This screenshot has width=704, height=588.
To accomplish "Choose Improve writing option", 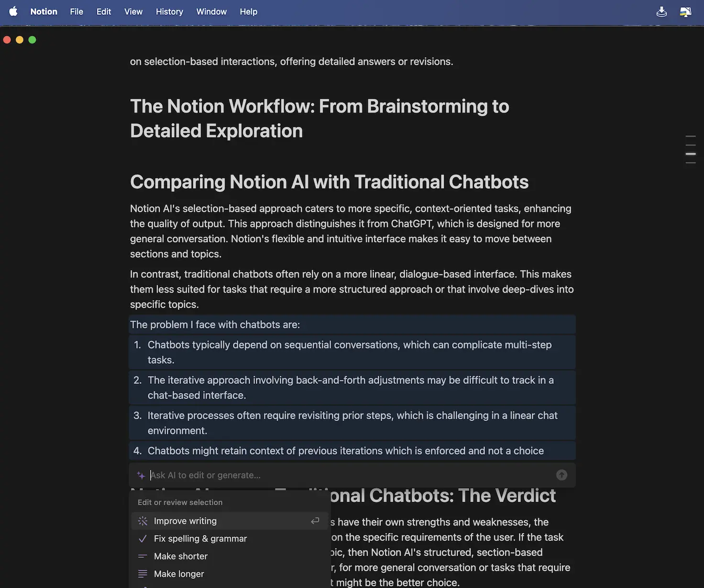I will tap(229, 521).
